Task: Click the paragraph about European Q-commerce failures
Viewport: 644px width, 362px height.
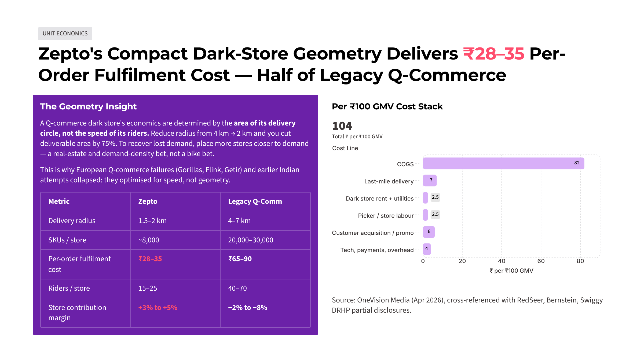Action: pyautogui.click(x=170, y=175)
